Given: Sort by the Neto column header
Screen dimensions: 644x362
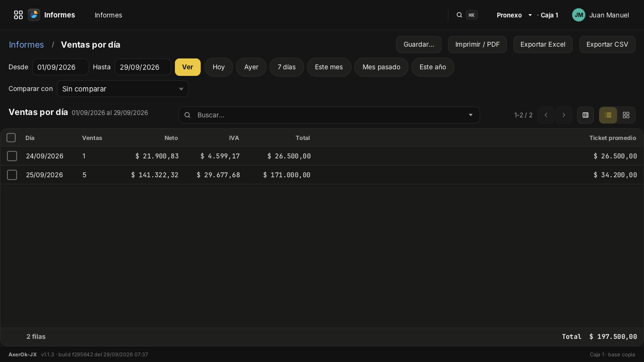Looking at the screenshot, I should (171, 138).
